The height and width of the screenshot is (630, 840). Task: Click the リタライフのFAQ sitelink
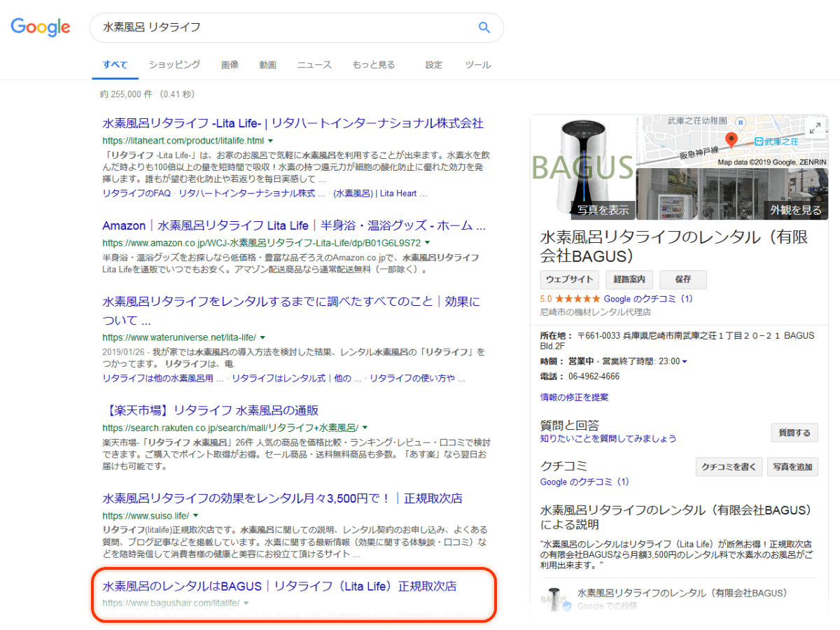click(x=136, y=193)
